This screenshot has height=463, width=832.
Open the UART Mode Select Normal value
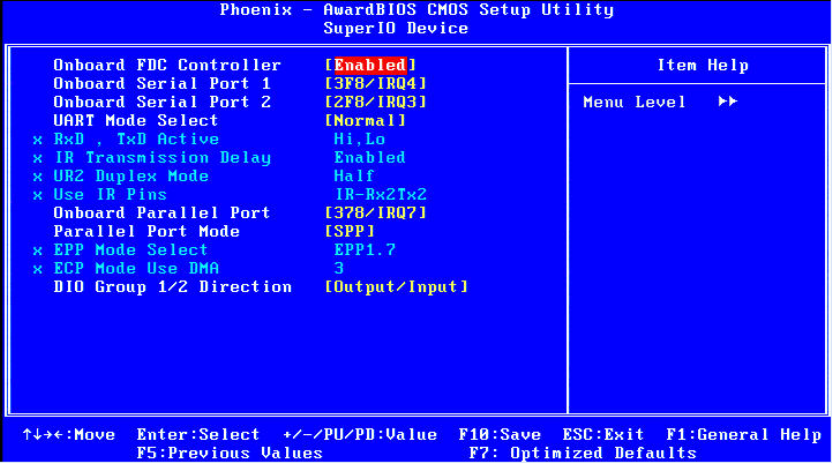(x=365, y=121)
